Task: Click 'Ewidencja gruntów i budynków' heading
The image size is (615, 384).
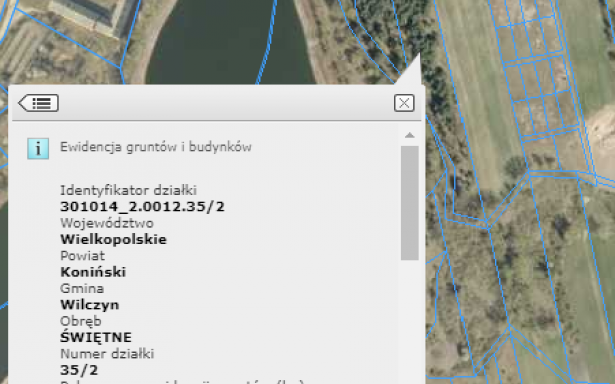Action: coord(156,147)
